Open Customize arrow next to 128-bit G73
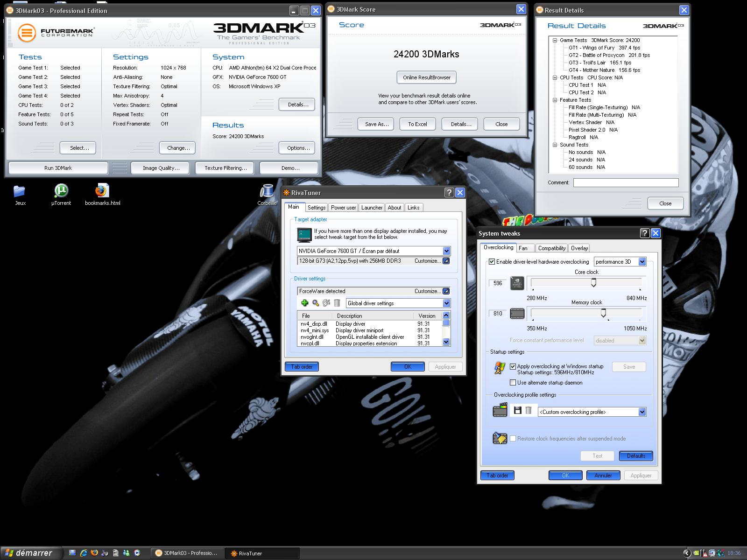Viewport: 747px width, 560px height. click(446, 261)
